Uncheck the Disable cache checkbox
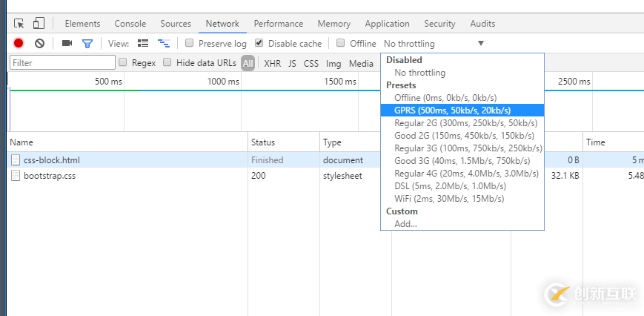Viewport: 644px width, 316px height. click(x=259, y=44)
